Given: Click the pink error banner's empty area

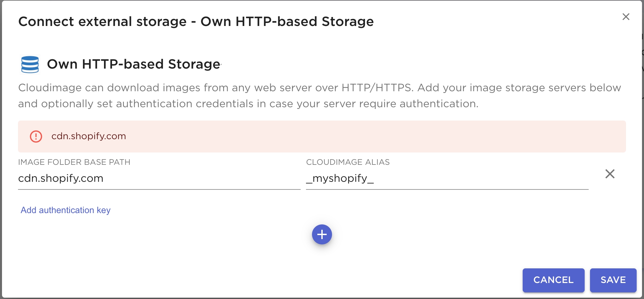Looking at the screenshot, I should click(367, 137).
